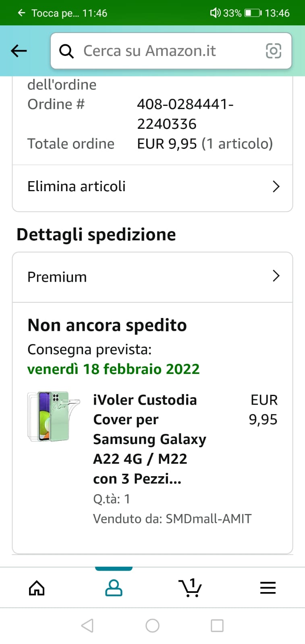Open the Premium shipping details row

point(57,277)
